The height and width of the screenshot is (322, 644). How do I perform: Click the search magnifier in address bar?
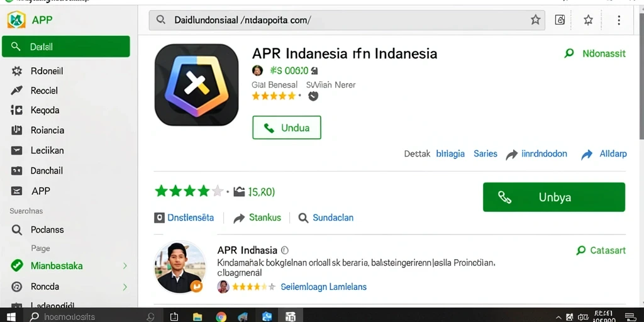pyautogui.click(x=161, y=19)
